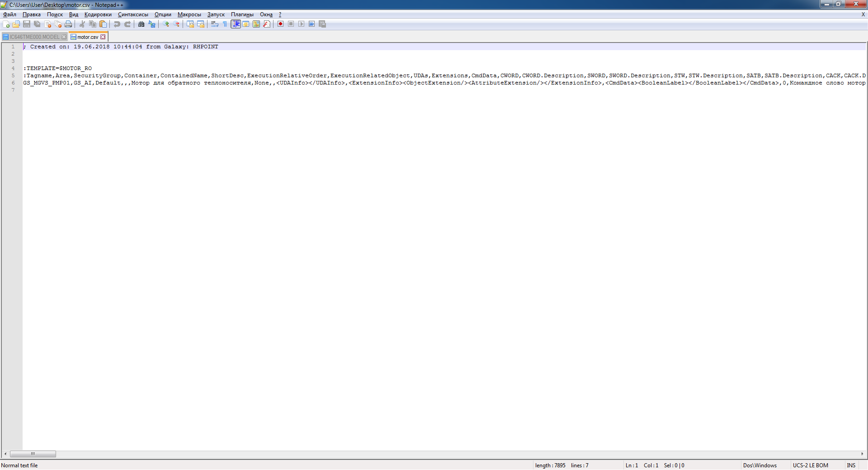Close the motor.csv tab
Screen dimensions: 868x470
103,37
